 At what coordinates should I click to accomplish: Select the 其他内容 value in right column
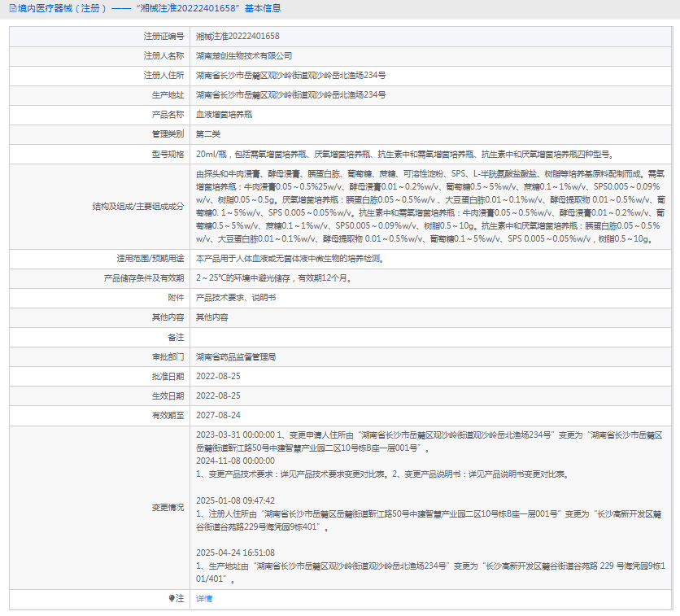211,317
